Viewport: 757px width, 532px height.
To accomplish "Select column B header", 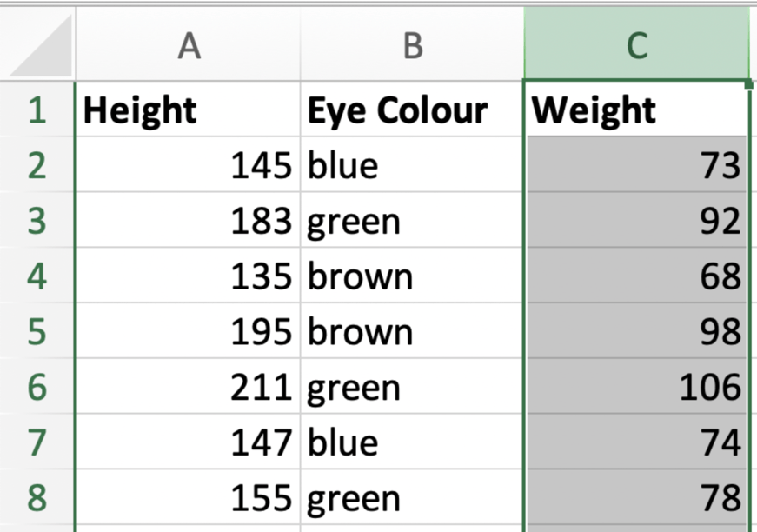I will 412,45.
